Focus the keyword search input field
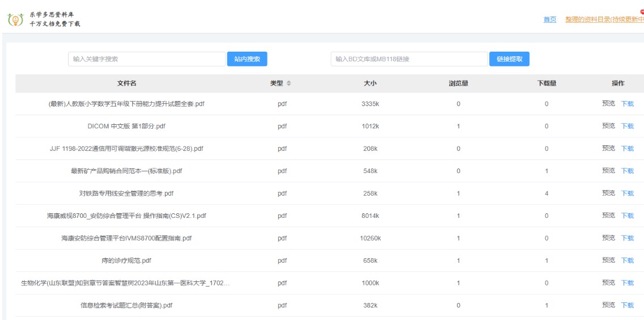 (147, 59)
